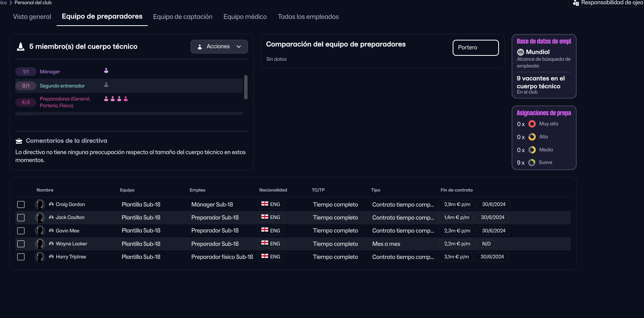Sort table by Equipo column header
The image size is (644, 318).
pos(127,190)
